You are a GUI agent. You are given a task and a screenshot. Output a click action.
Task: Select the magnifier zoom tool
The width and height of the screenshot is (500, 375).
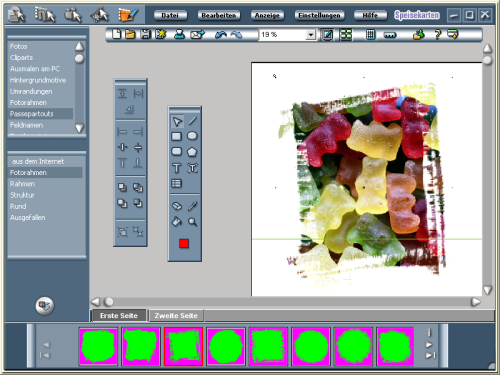(x=192, y=222)
